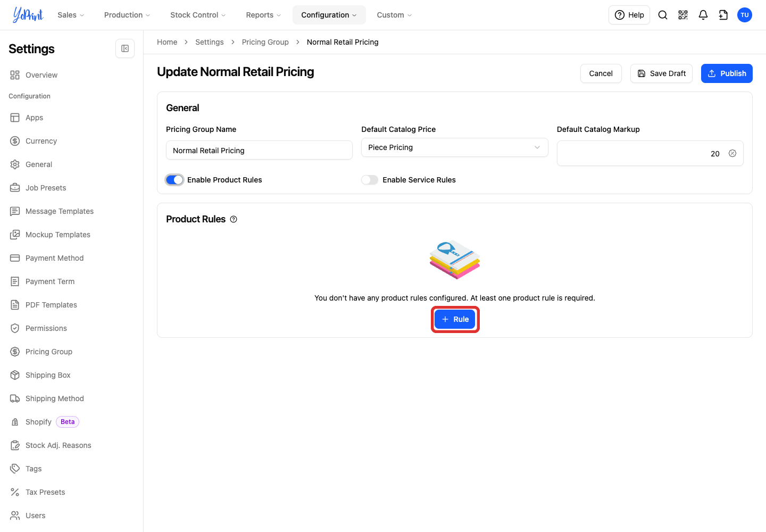Viewport: 766px width, 532px height.
Task: Open the Configuration menu
Action: (329, 15)
